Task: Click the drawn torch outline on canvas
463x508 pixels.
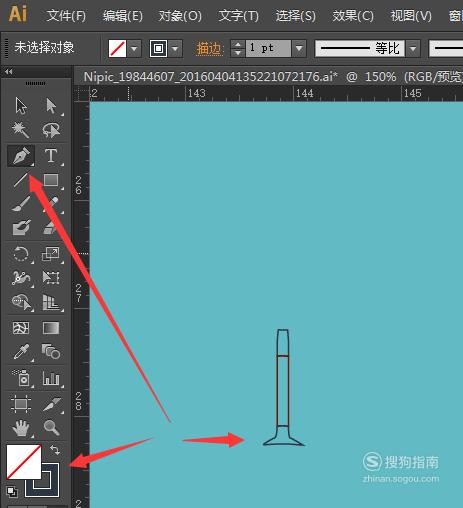Action: pyautogui.click(x=283, y=387)
